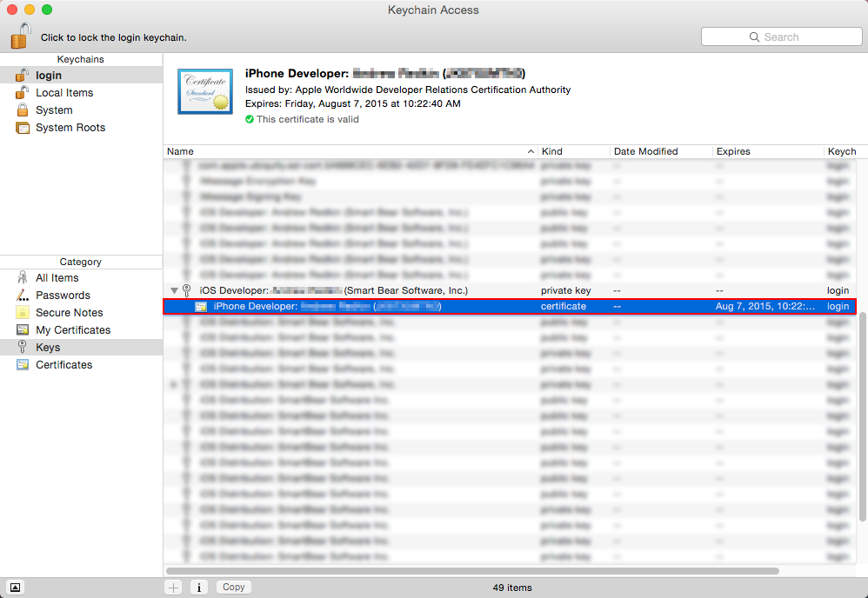Click the iPhone Developer row certificate icon
The height and width of the screenshot is (598, 868).
coord(201,307)
